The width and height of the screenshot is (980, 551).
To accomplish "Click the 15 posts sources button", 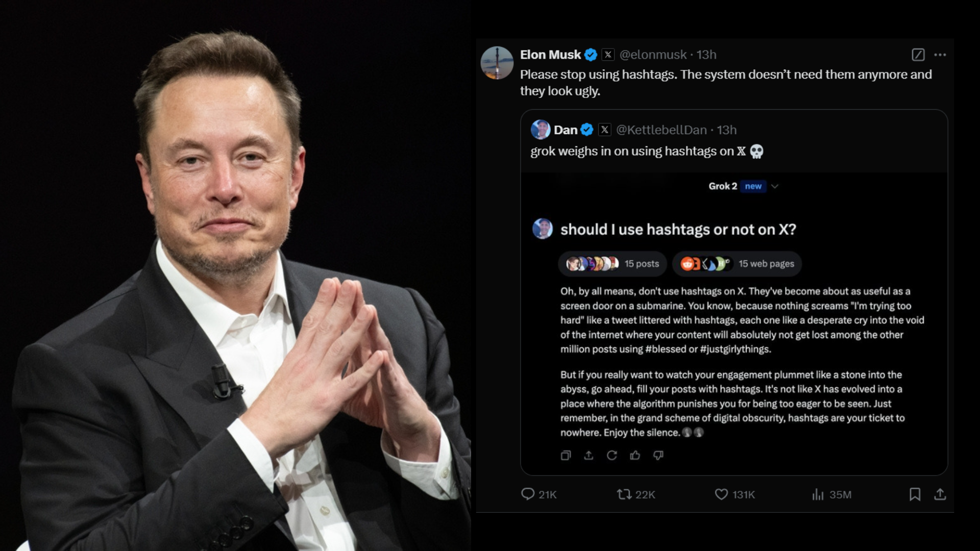I will pyautogui.click(x=611, y=264).
